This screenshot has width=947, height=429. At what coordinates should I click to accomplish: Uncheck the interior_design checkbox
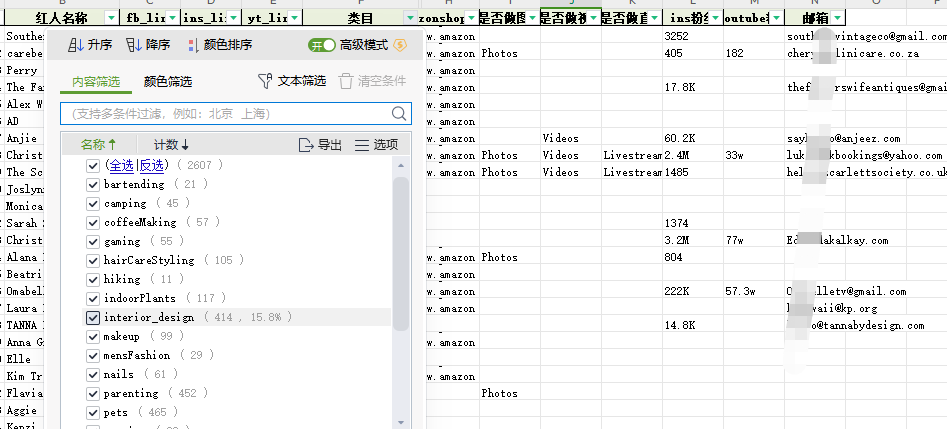coord(93,318)
